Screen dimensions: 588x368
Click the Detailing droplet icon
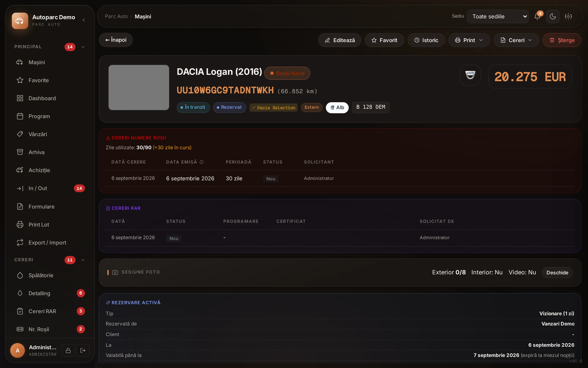point(20,293)
